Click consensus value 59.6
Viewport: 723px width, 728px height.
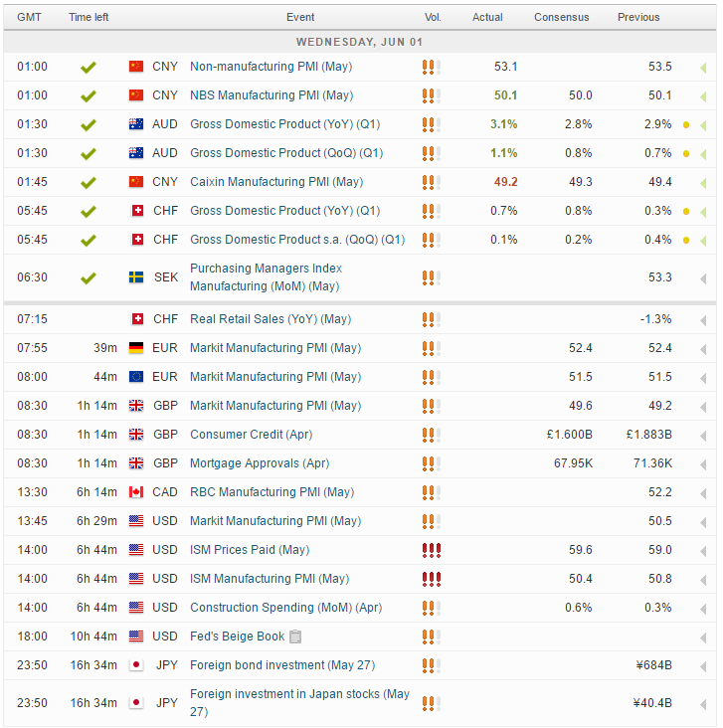pos(581,550)
